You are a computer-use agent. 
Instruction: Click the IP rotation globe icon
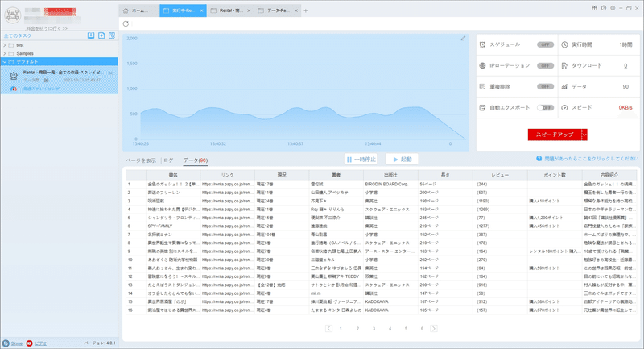click(482, 66)
